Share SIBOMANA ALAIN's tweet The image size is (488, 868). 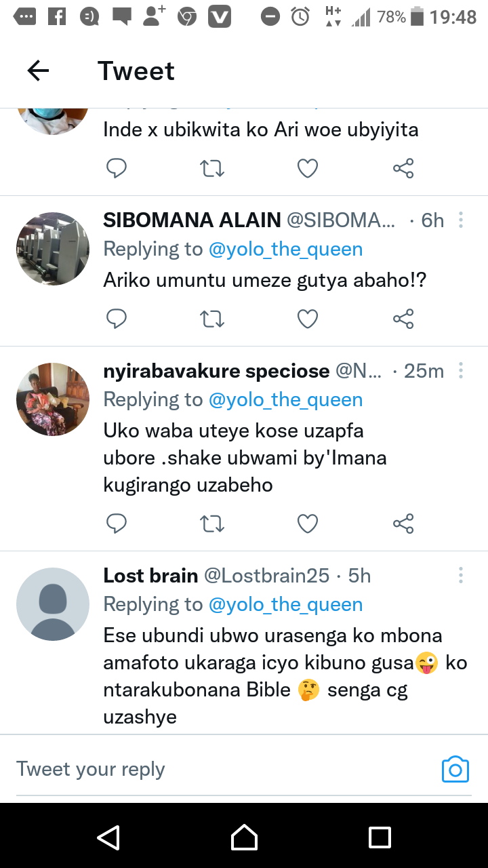click(x=403, y=318)
